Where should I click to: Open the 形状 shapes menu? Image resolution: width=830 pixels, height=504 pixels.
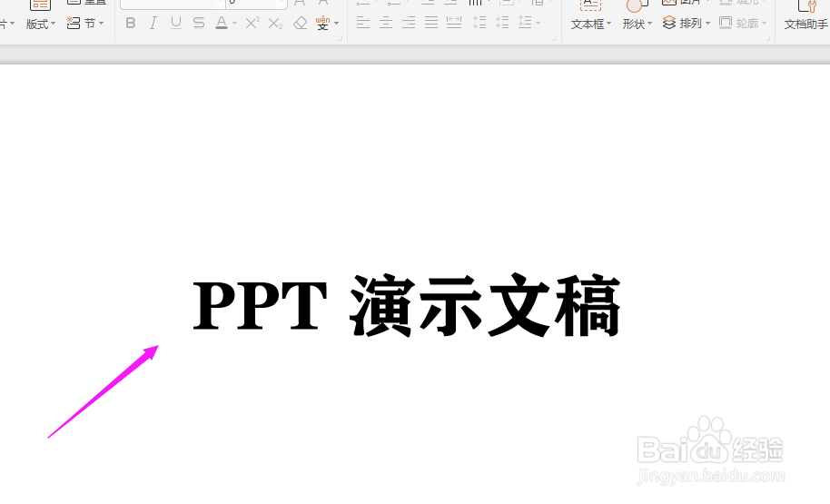click(x=637, y=24)
